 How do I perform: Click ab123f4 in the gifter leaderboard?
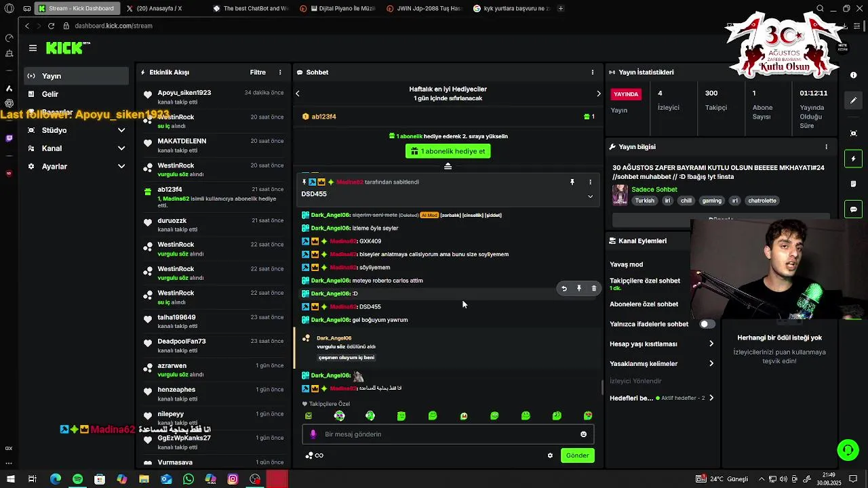click(x=324, y=117)
